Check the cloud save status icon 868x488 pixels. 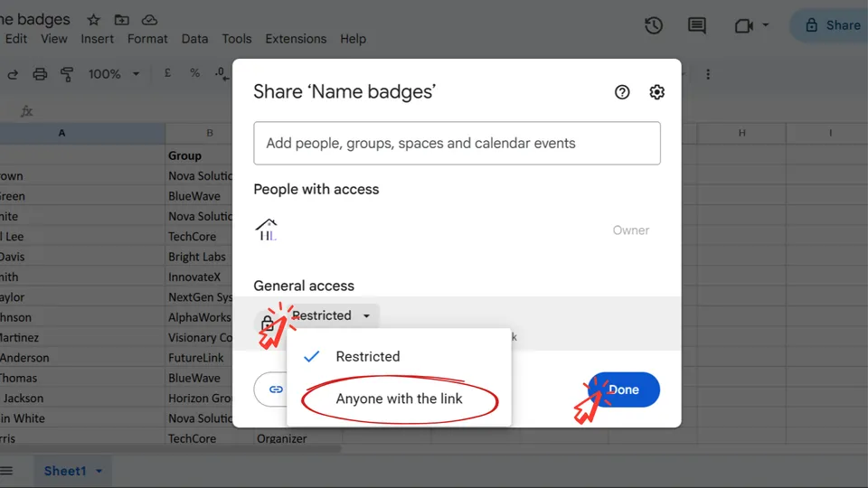149,21
